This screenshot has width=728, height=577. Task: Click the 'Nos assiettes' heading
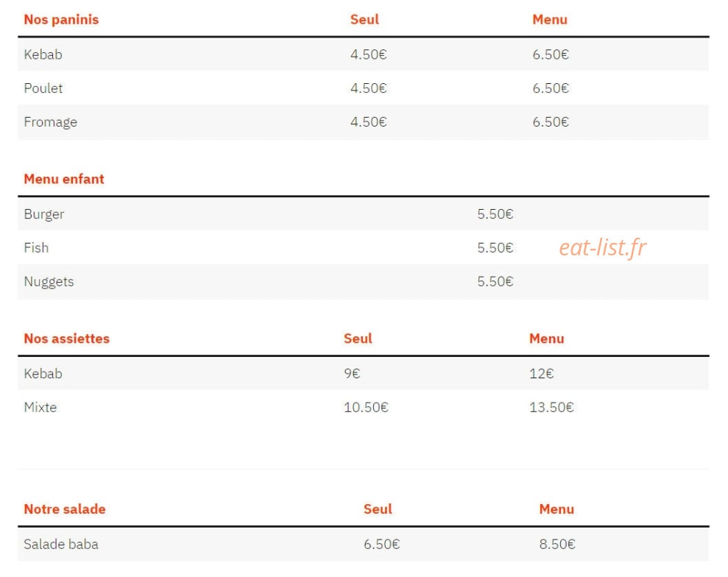point(66,339)
